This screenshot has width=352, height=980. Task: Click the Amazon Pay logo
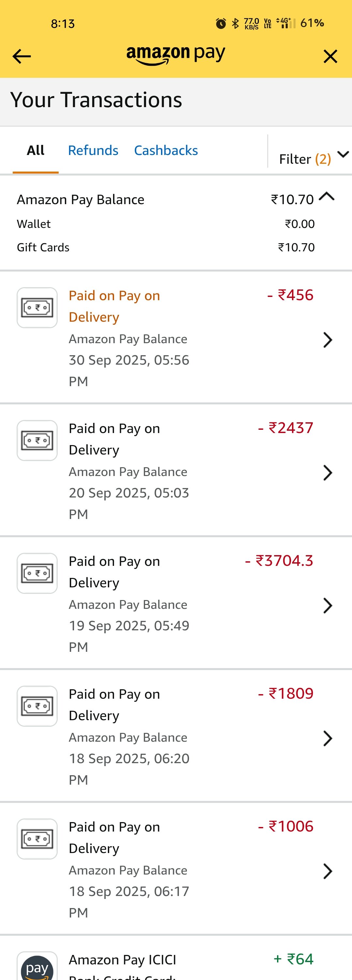click(x=176, y=55)
